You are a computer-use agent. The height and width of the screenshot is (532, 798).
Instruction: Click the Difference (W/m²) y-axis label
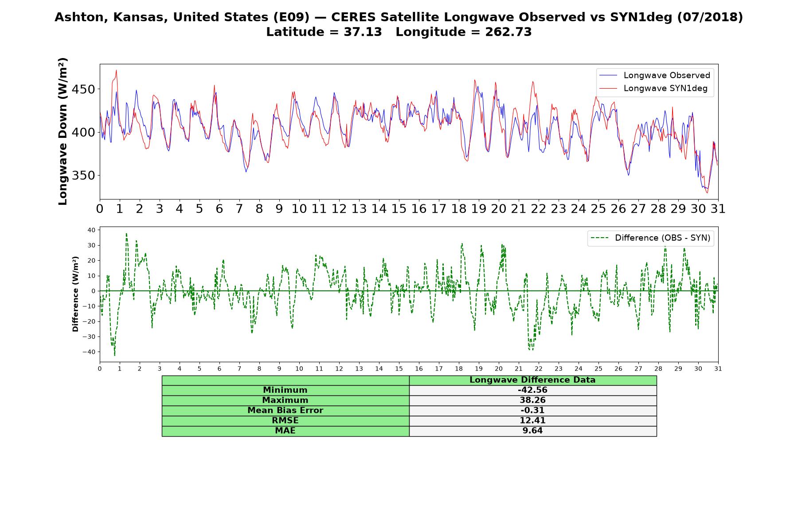click(x=75, y=294)
